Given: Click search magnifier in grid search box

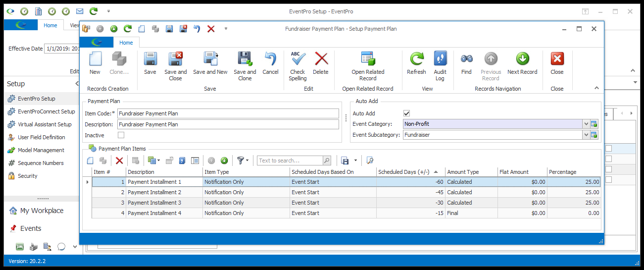Looking at the screenshot, I should point(327,161).
